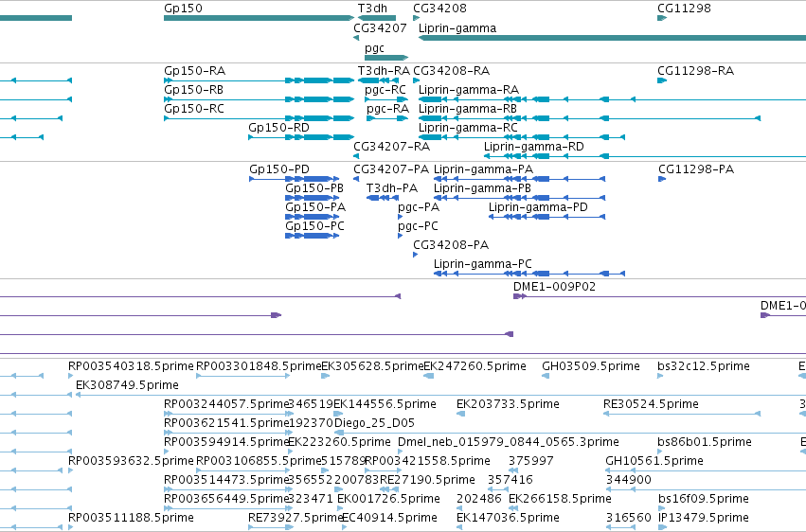The width and height of the screenshot is (806, 532).
Task: Click the CG34208-RA transcript label
Action: point(452,71)
